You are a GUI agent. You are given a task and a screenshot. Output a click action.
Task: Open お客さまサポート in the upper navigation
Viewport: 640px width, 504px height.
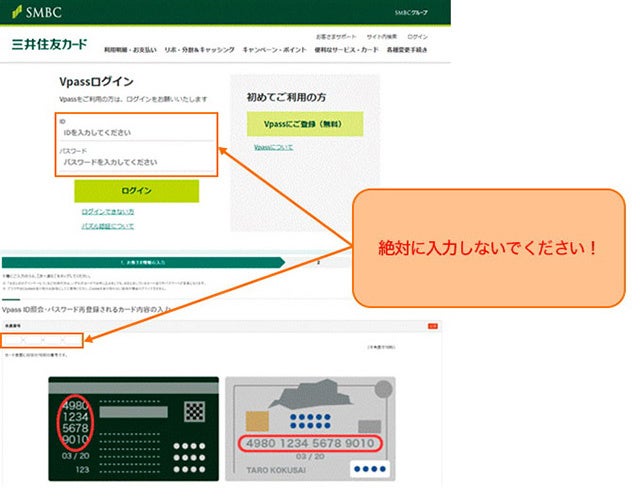click(336, 37)
